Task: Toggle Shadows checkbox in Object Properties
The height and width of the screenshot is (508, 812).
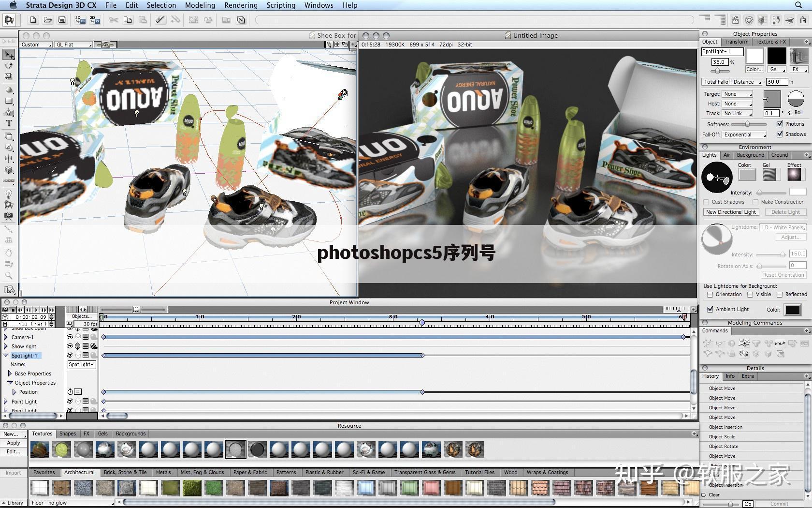Action: coord(780,134)
